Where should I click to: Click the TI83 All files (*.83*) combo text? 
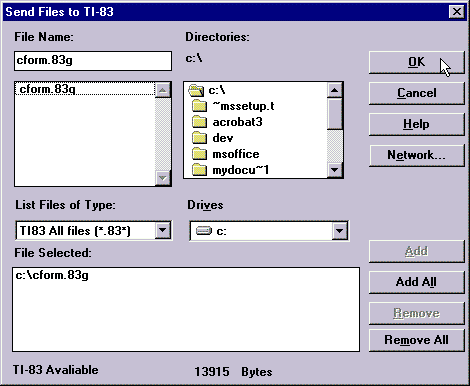pyautogui.click(x=75, y=231)
